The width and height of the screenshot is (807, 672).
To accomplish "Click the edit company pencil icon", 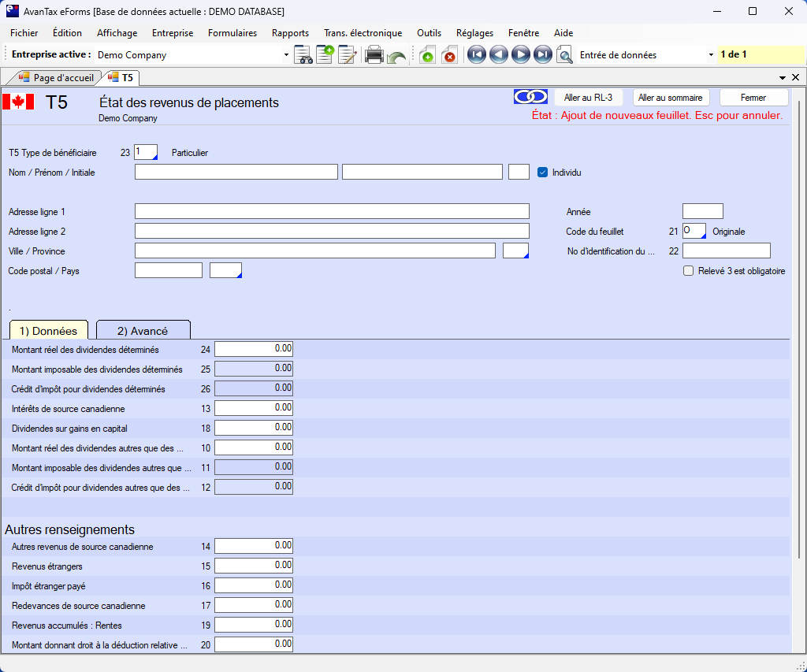I will point(348,55).
